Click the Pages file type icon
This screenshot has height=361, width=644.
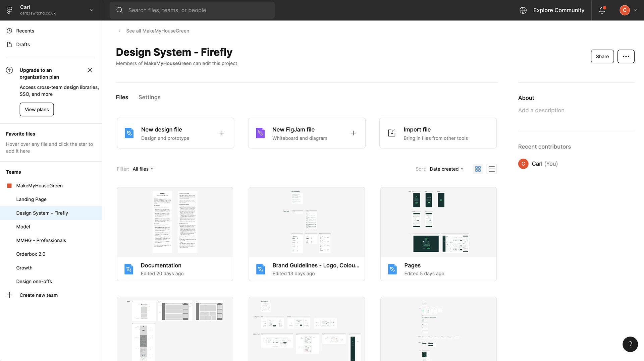click(x=392, y=269)
